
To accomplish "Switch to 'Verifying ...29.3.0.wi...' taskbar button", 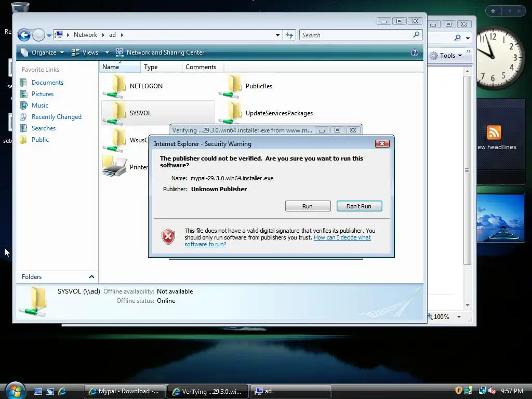I will click(x=208, y=391).
